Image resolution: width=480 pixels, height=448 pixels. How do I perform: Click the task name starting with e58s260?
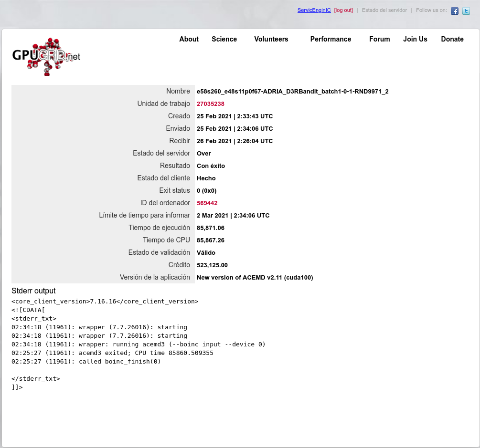pos(292,91)
